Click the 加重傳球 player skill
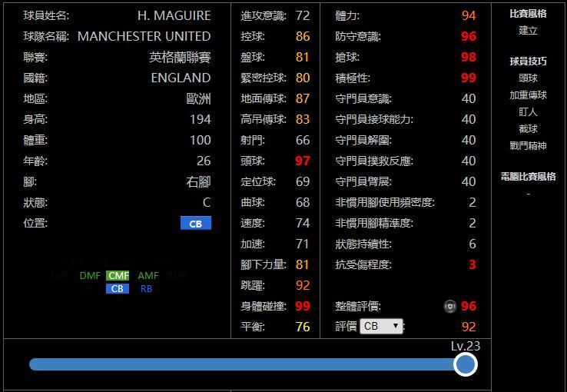567x392 pixels. coord(528,95)
